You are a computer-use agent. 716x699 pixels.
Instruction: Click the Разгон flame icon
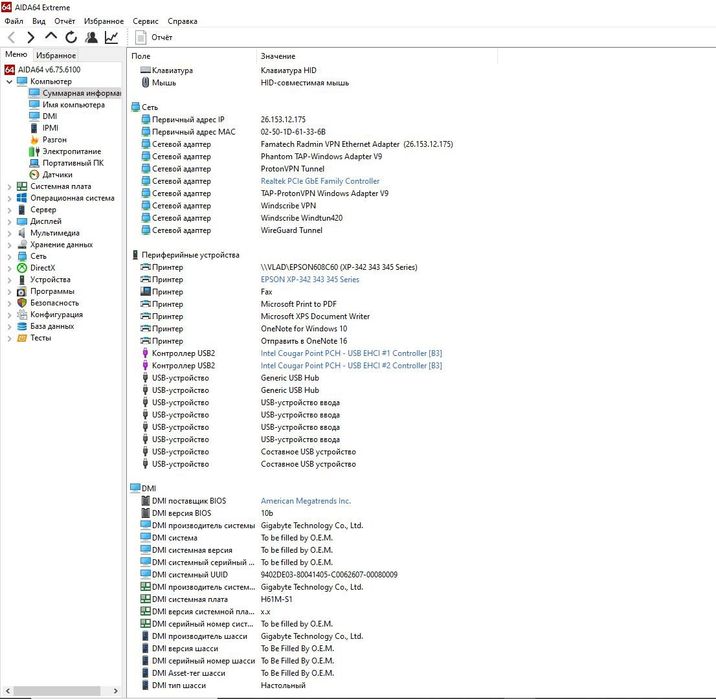click(34, 140)
